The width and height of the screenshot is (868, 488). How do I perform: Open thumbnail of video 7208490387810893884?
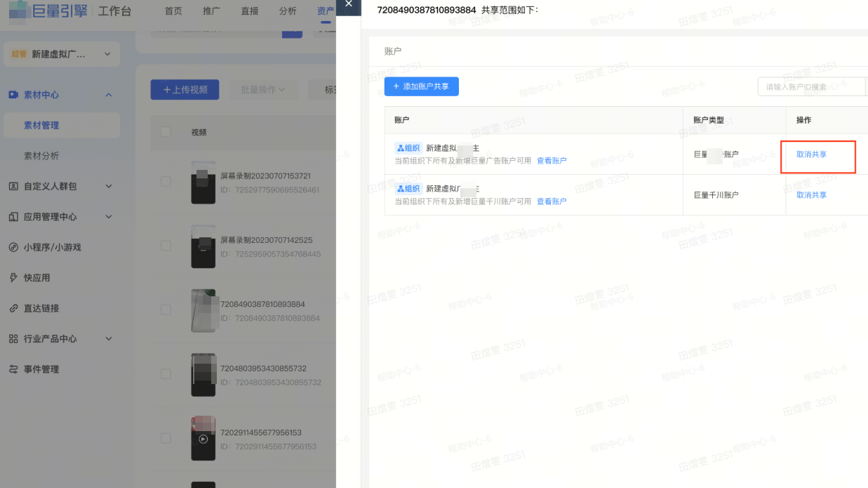point(203,310)
